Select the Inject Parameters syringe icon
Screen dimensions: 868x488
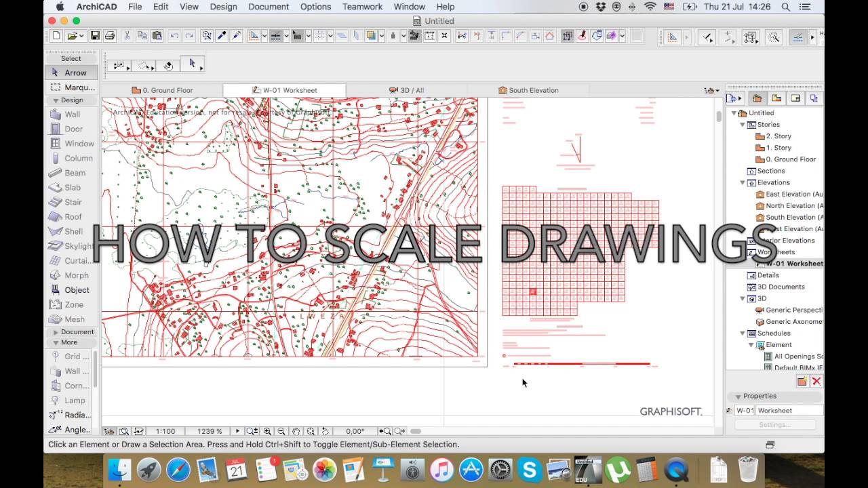(236, 36)
